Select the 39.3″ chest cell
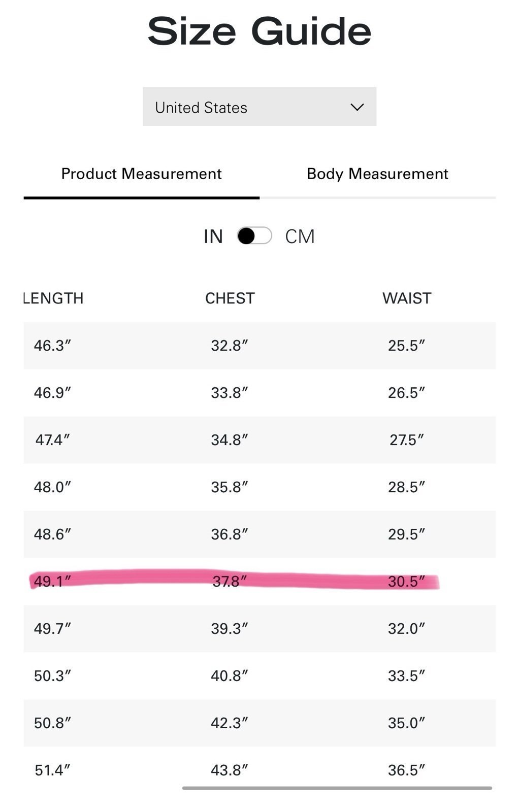Screen dimensions: 519x812 click(x=229, y=629)
